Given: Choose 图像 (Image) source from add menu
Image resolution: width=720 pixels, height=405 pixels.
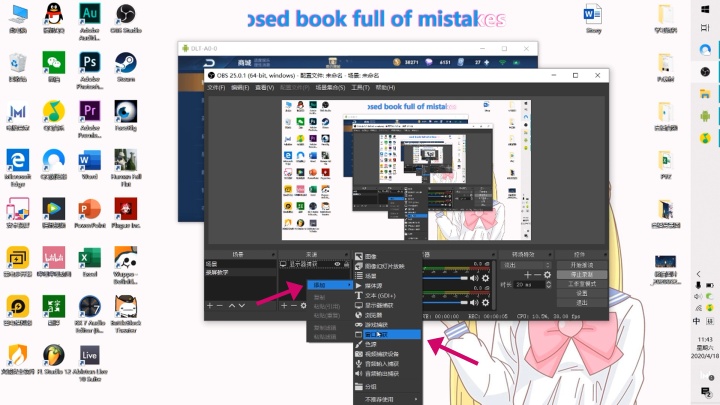Looking at the screenshot, I should click(387, 256).
